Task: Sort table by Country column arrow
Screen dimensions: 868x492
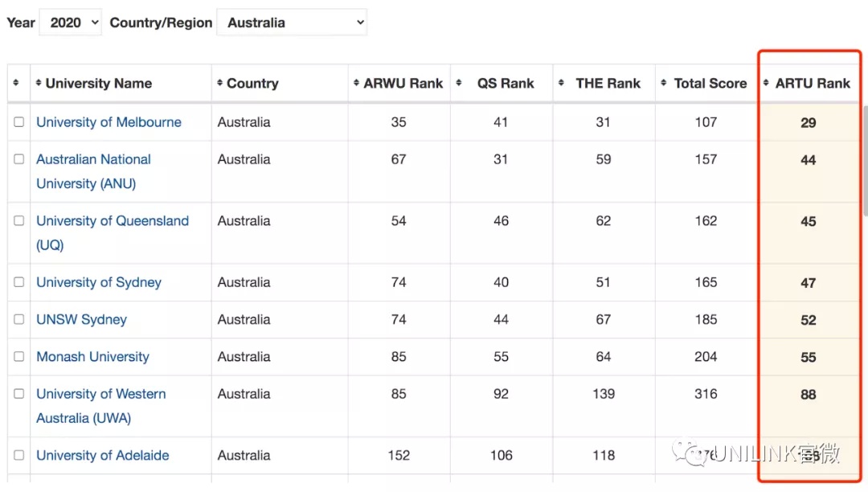Action: (219, 83)
